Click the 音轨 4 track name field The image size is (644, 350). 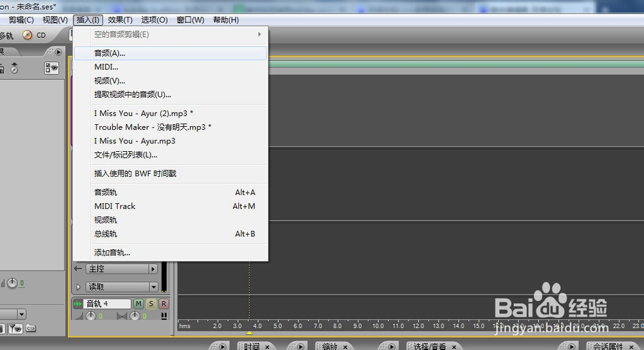[x=108, y=304]
